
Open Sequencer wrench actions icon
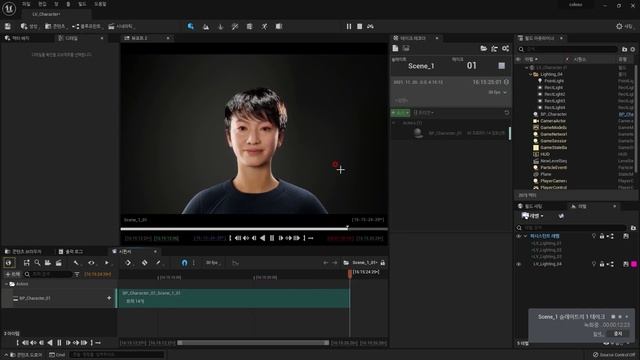[x=76, y=263]
